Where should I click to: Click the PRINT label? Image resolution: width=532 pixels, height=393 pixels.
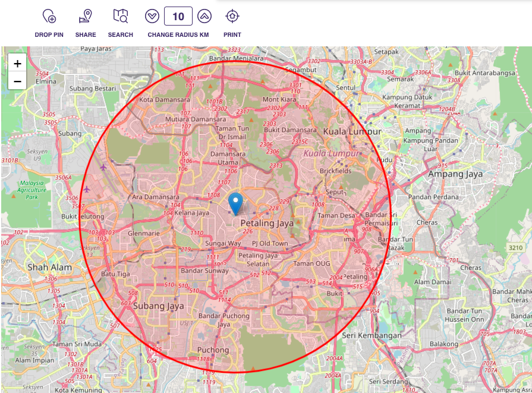[232, 34]
